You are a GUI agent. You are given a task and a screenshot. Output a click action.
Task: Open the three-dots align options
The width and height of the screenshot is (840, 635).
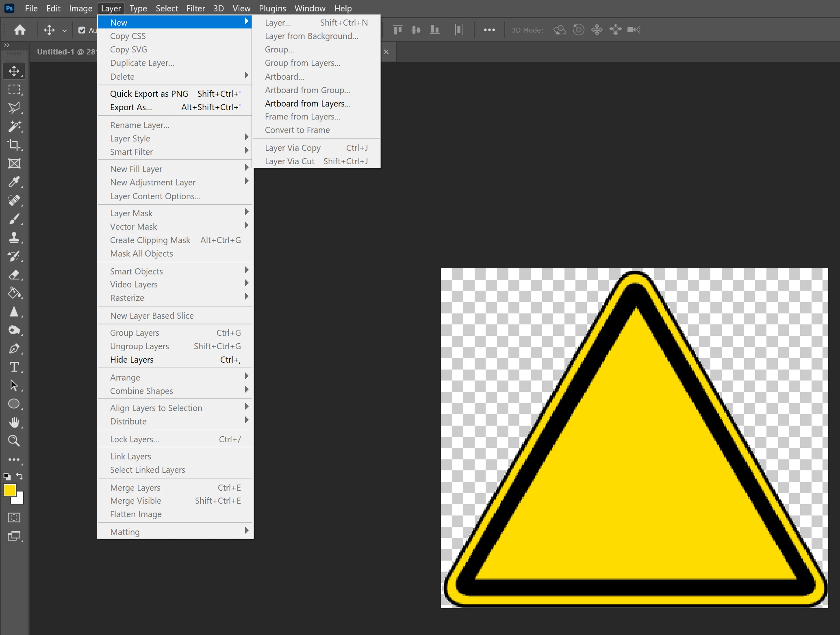489,30
